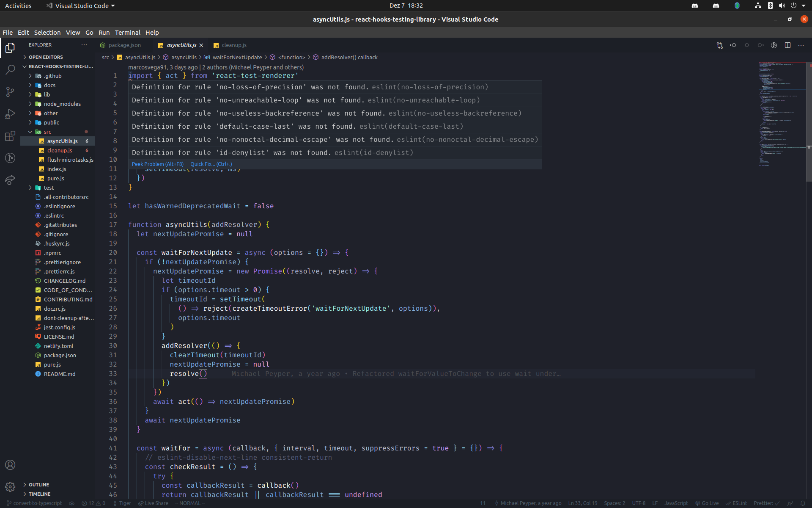This screenshot has width=812, height=508.
Task: Open the Explorer view in activity bar
Action: [x=10, y=48]
